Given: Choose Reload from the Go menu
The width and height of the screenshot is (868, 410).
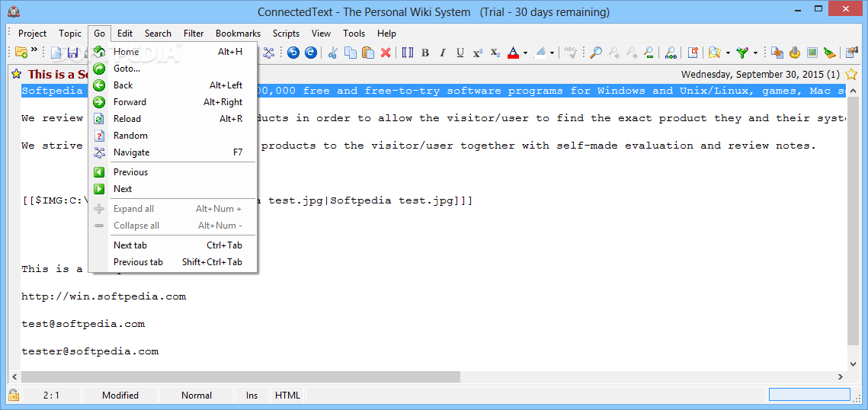Looking at the screenshot, I should [173, 118].
